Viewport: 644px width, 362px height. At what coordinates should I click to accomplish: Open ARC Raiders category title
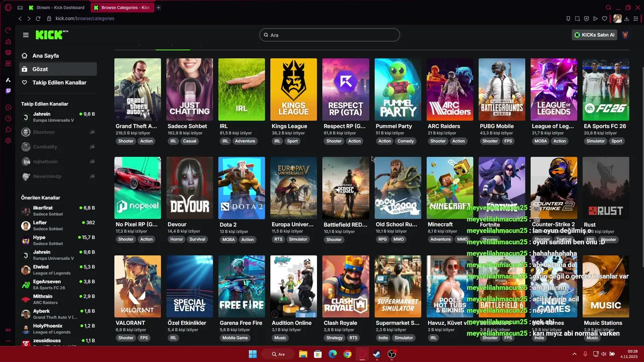tap(444, 126)
